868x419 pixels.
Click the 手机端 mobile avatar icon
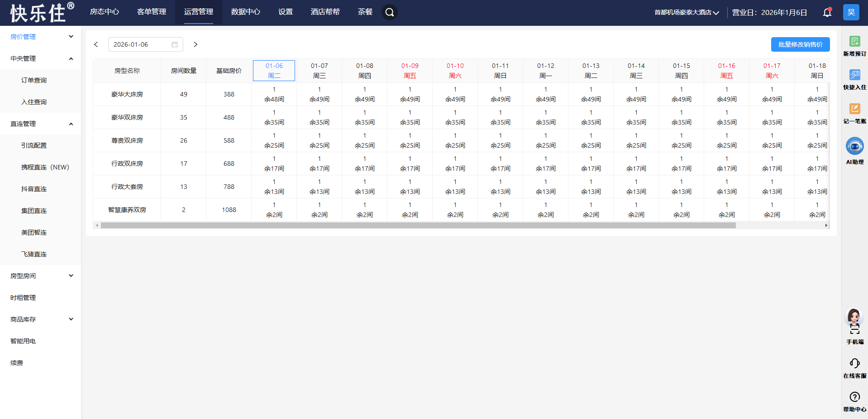click(x=854, y=322)
